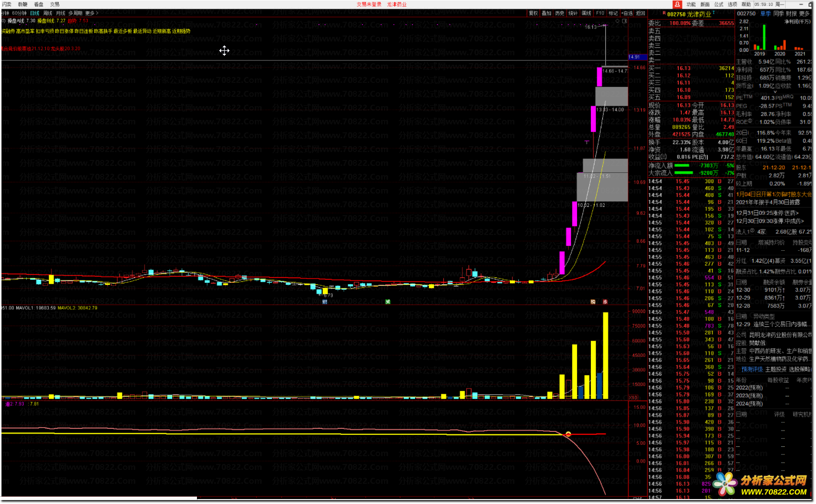This screenshot has width=816, height=504.
Task: Click the 近期强势 tag label
Action: (181, 31)
